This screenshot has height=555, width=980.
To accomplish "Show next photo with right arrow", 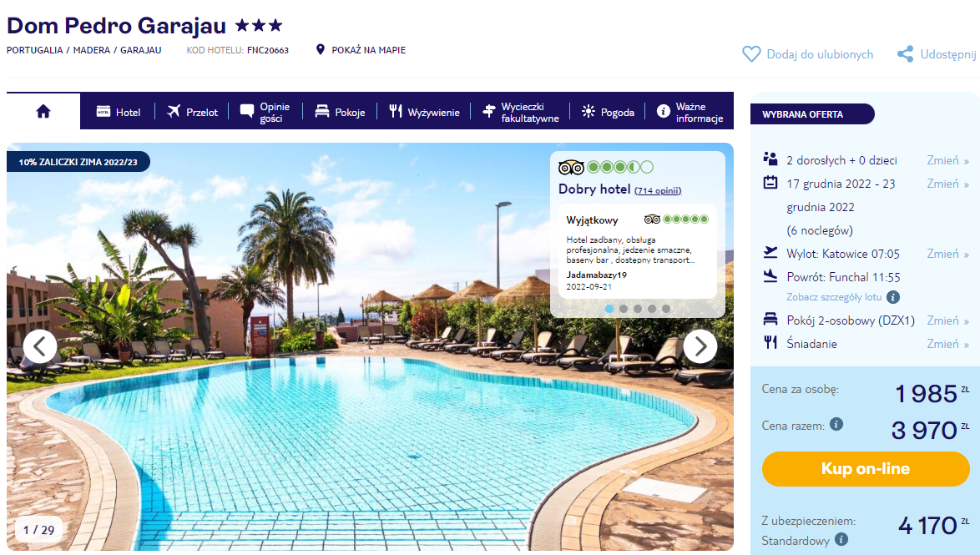I will (x=700, y=346).
